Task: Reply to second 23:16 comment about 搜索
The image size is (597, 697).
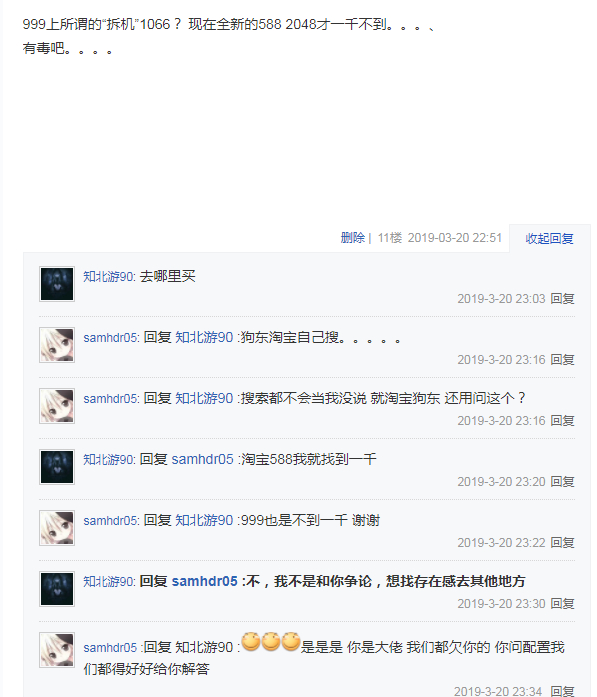Action: coord(562,421)
